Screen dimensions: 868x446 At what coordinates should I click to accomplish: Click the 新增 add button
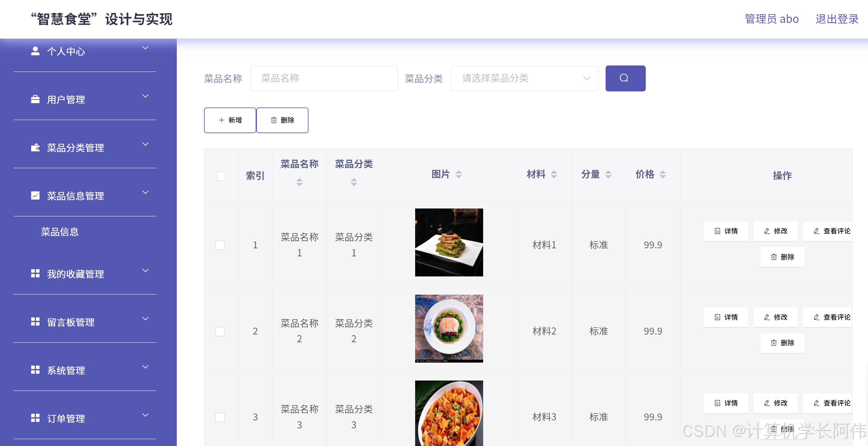230,120
